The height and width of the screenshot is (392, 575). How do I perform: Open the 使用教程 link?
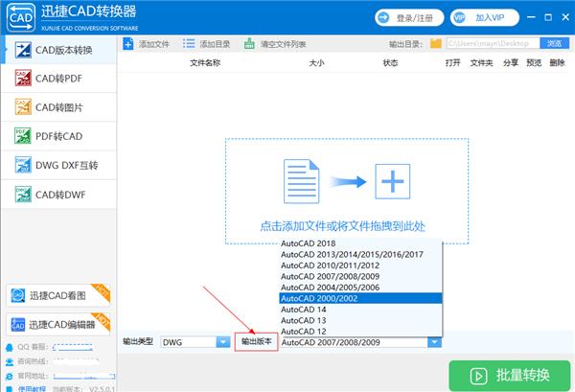pyautogui.click(x=32, y=389)
